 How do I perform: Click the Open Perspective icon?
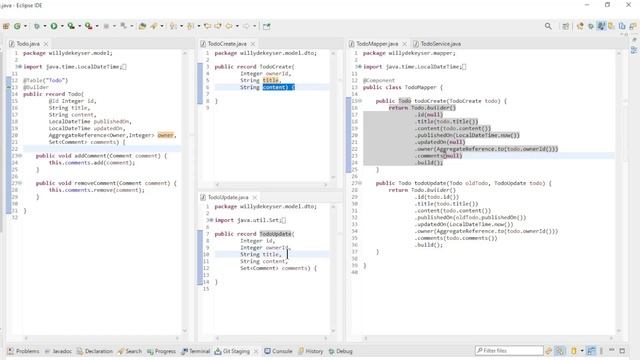tap(566, 26)
